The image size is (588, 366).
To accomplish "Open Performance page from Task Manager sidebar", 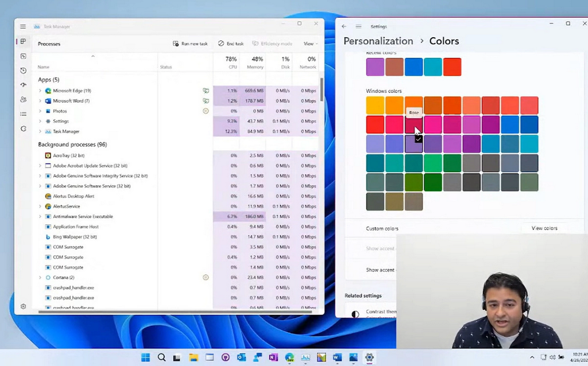I will click(23, 56).
